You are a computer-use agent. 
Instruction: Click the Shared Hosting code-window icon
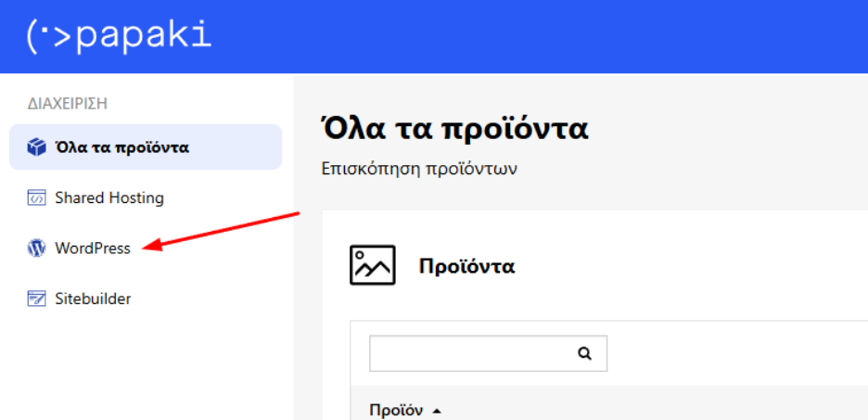[x=36, y=198]
